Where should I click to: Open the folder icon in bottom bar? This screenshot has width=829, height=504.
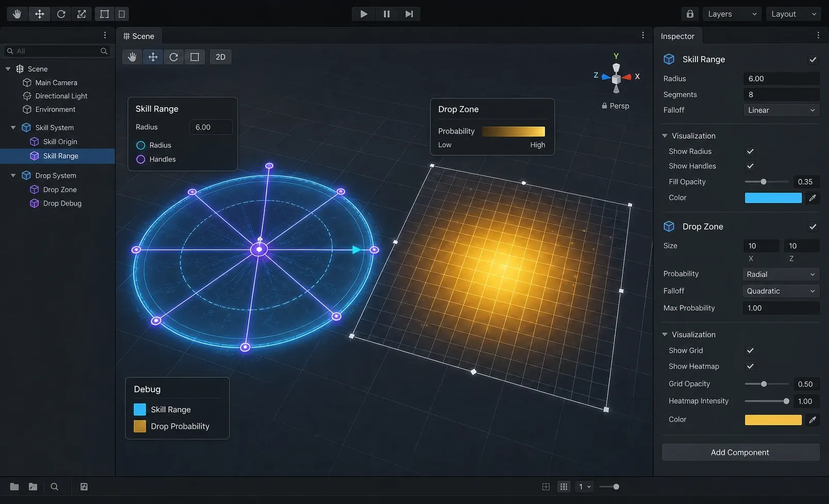click(14, 486)
